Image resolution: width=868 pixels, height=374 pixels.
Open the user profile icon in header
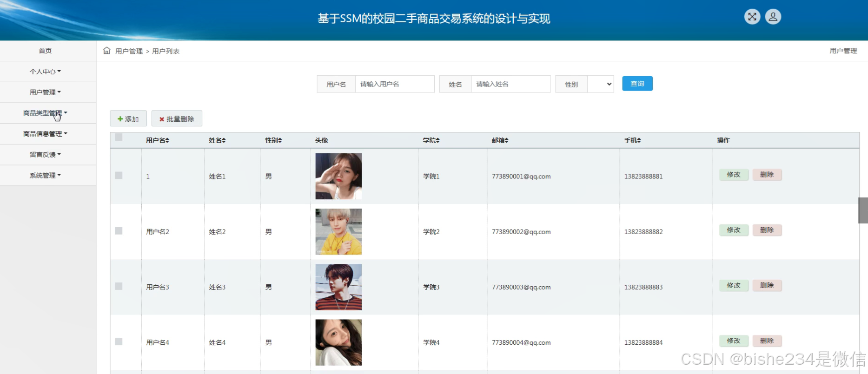(x=773, y=17)
